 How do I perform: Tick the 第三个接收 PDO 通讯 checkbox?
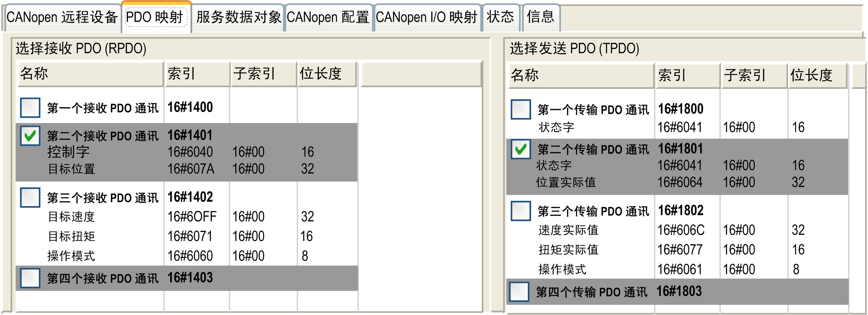(30, 197)
